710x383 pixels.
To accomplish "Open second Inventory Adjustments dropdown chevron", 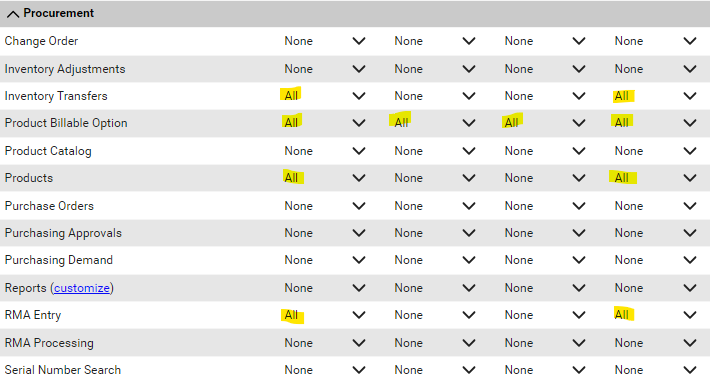I will click(469, 69).
